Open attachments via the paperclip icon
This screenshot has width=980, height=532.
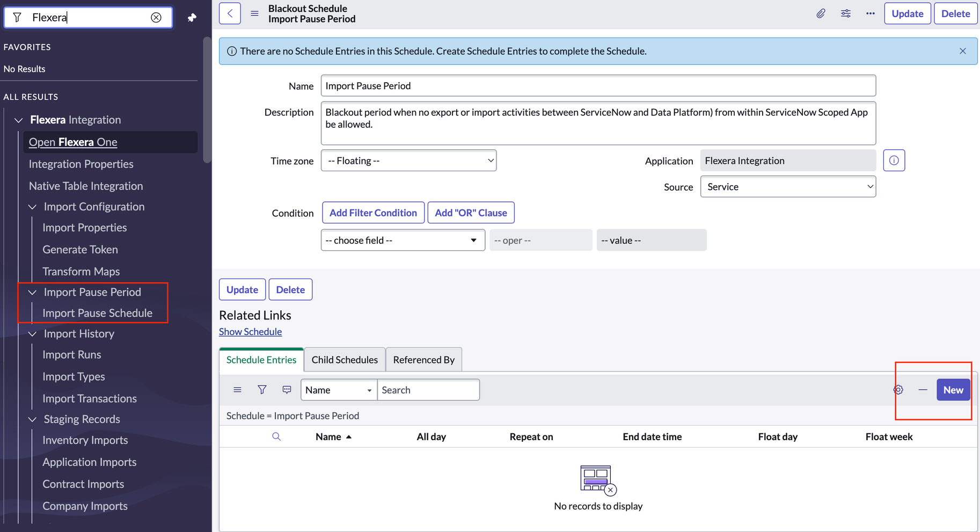(x=821, y=13)
